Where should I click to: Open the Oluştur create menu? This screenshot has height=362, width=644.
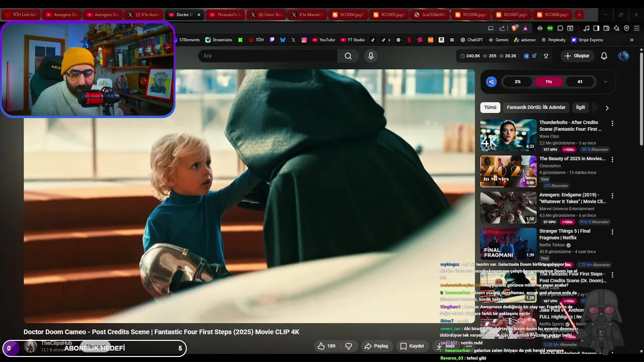[x=577, y=56]
